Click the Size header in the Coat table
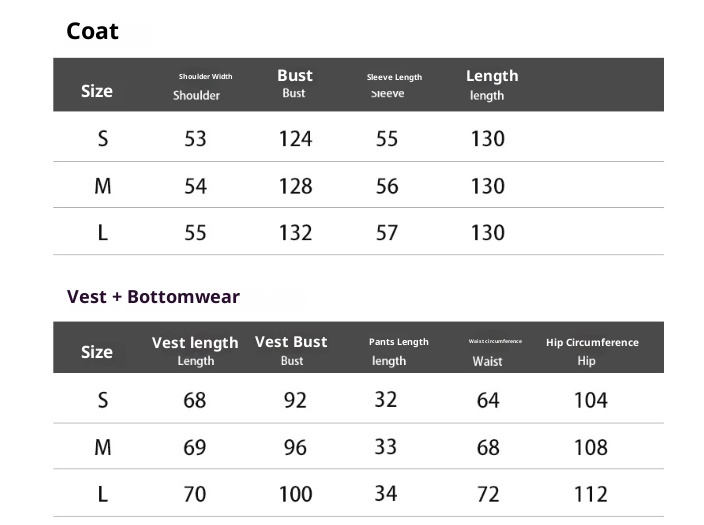 coord(97,91)
